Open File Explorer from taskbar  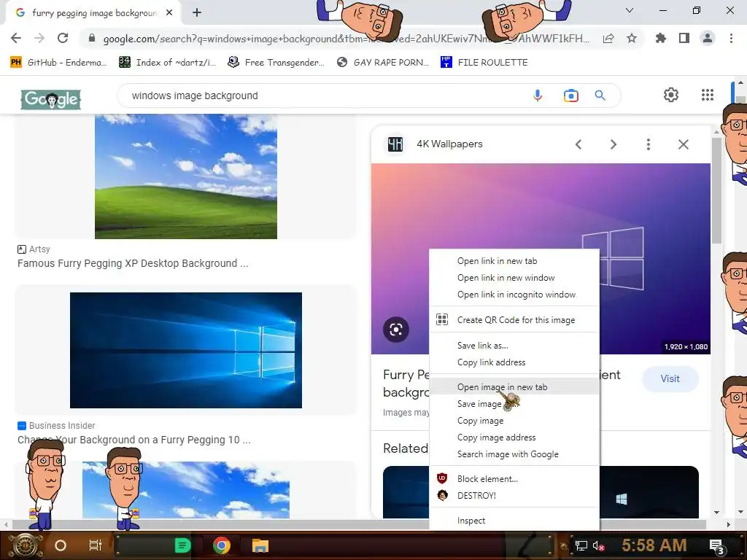[x=260, y=545]
